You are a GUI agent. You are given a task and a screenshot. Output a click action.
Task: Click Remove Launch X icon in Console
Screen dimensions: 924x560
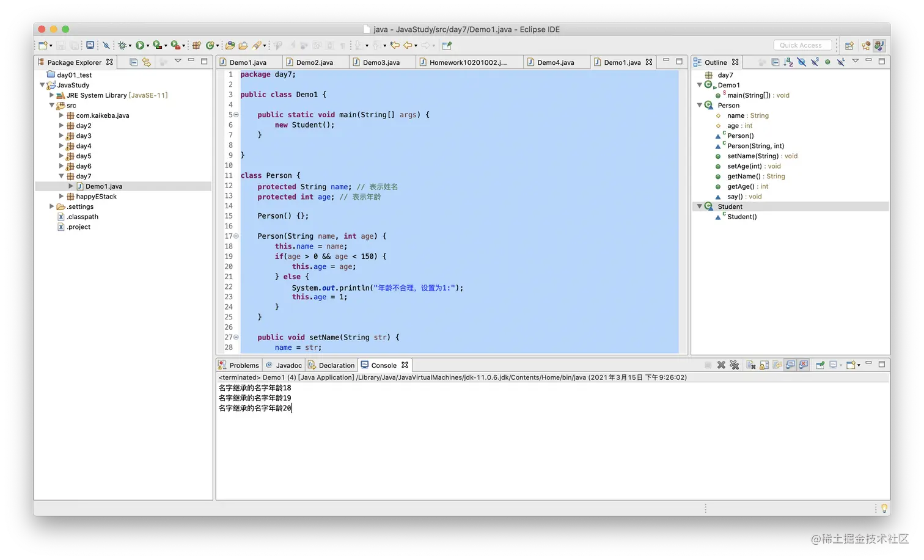point(721,365)
